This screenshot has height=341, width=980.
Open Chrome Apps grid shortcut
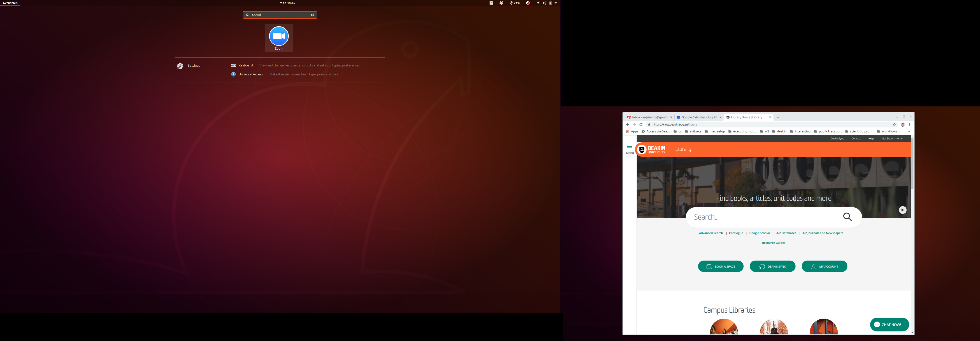pos(632,132)
